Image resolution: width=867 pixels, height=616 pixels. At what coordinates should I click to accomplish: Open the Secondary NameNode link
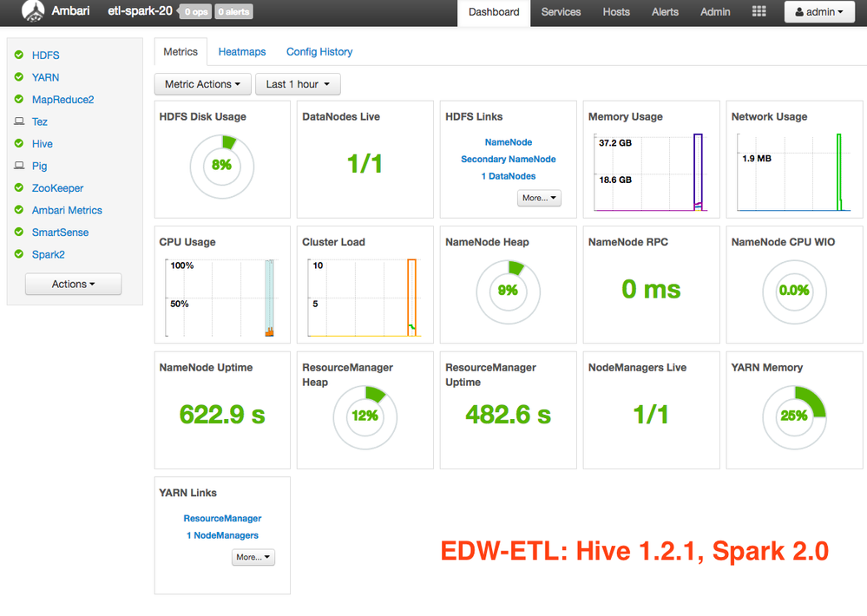click(507, 159)
